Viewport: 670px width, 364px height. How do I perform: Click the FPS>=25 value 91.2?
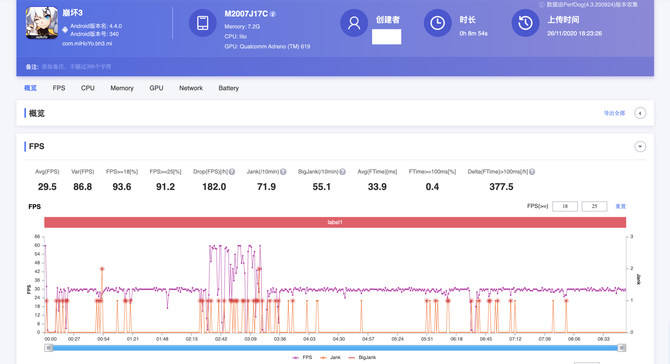pyautogui.click(x=165, y=187)
